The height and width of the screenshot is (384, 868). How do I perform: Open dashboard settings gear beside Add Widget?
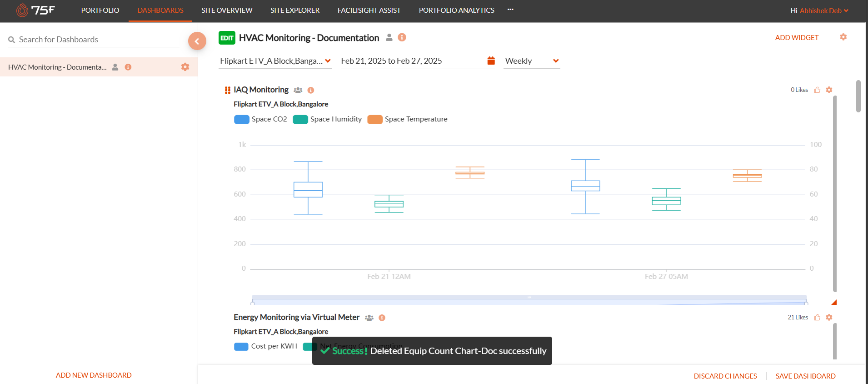[x=843, y=37]
